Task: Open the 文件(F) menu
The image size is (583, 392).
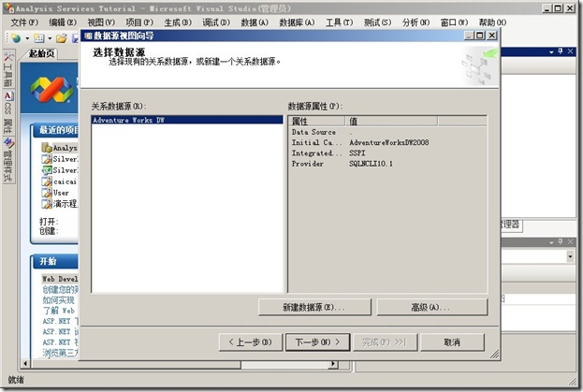Action: click(24, 22)
